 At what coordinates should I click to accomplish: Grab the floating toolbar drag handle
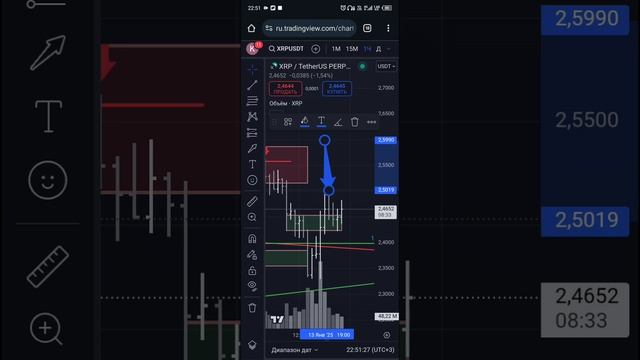[274, 122]
